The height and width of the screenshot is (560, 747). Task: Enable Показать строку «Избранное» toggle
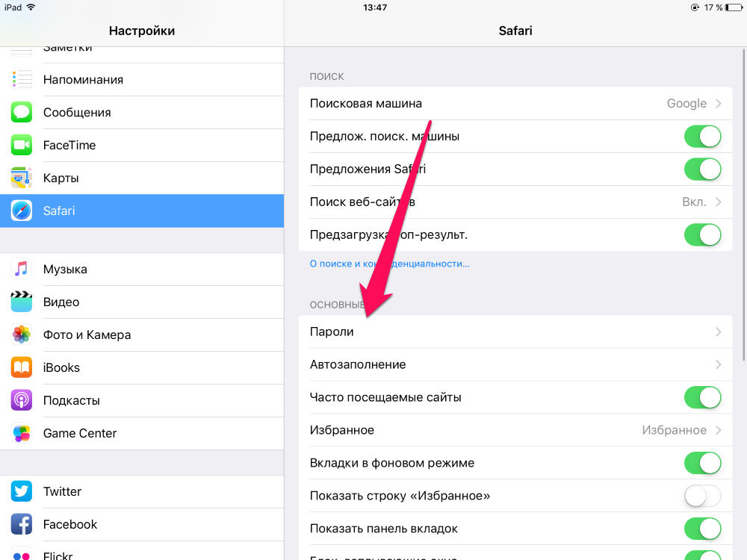point(702,496)
